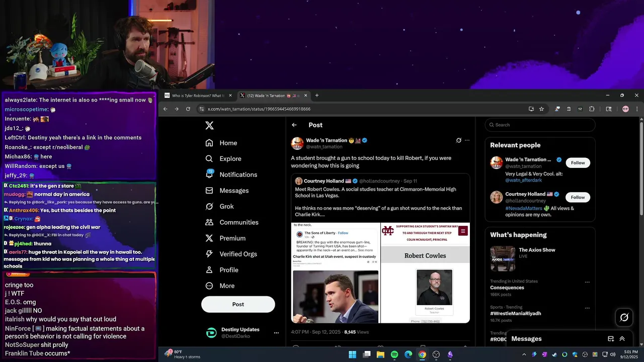Open the weather widget showing 80°F

point(183,354)
